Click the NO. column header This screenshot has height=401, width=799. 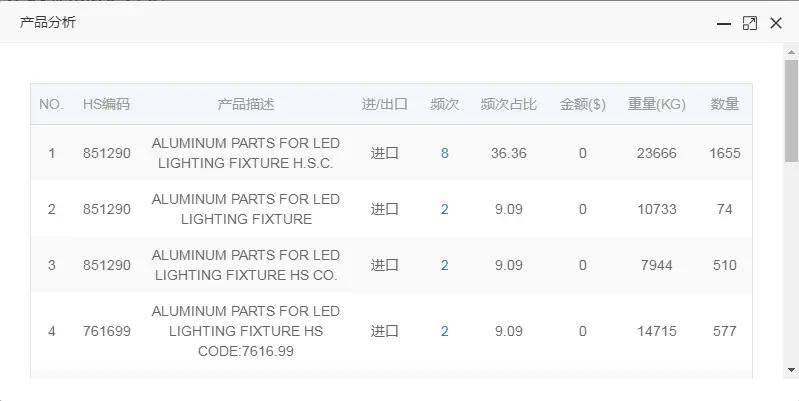[x=51, y=104]
